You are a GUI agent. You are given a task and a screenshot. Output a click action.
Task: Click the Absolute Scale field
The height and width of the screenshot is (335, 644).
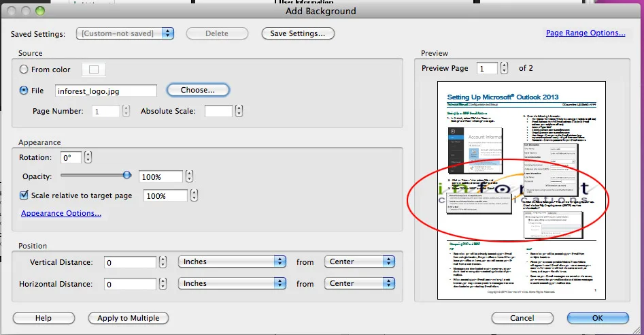pyautogui.click(x=218, y=111)
